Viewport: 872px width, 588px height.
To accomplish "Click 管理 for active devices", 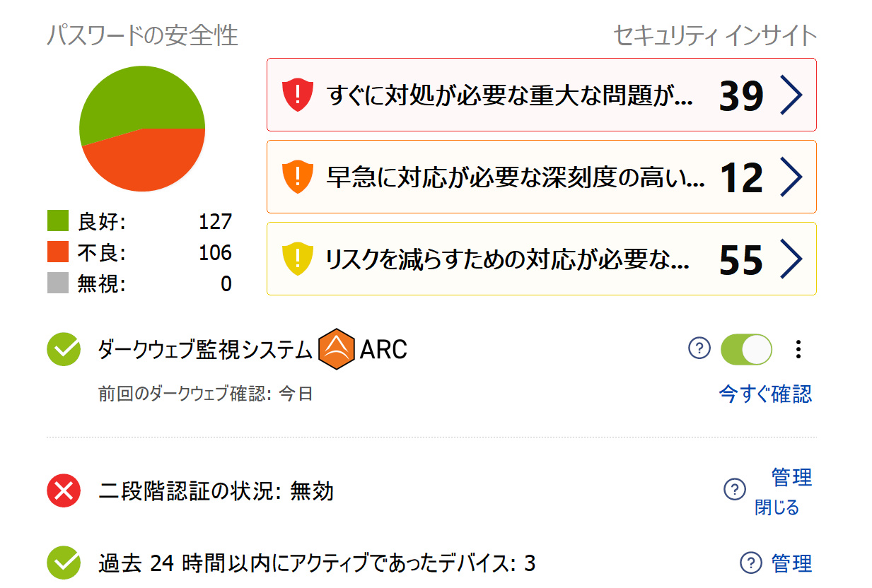I will 791,563.
